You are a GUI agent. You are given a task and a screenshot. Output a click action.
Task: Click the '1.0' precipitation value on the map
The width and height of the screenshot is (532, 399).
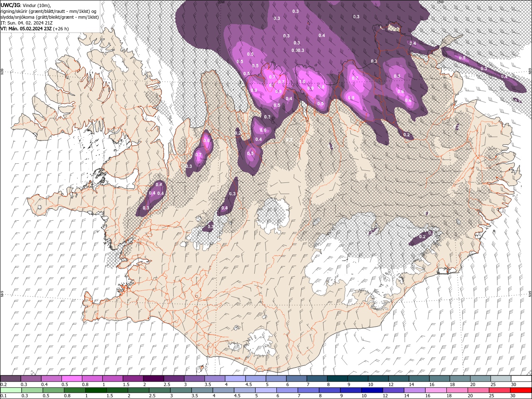(x=302, y=82)
